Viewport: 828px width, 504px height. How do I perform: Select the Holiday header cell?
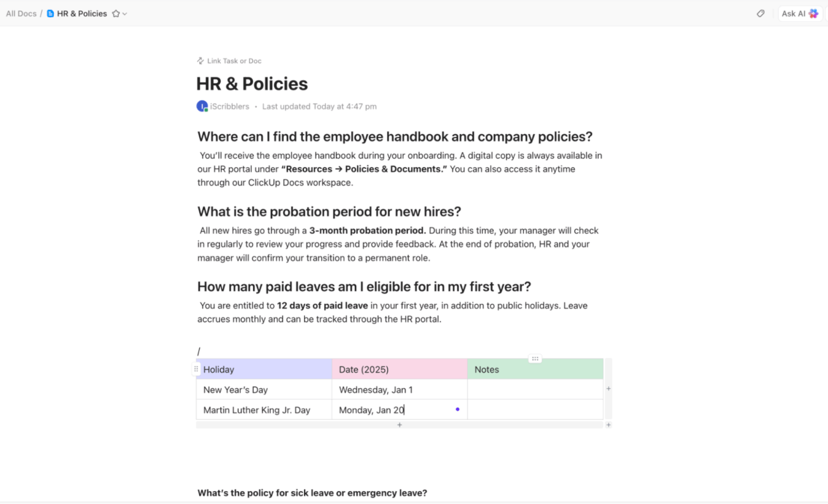point(264,369)
